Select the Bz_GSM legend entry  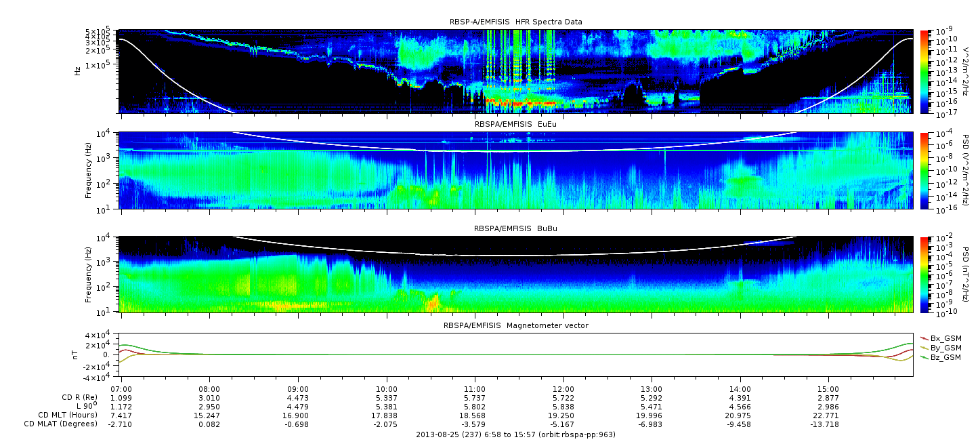click(x=940, y=357)
